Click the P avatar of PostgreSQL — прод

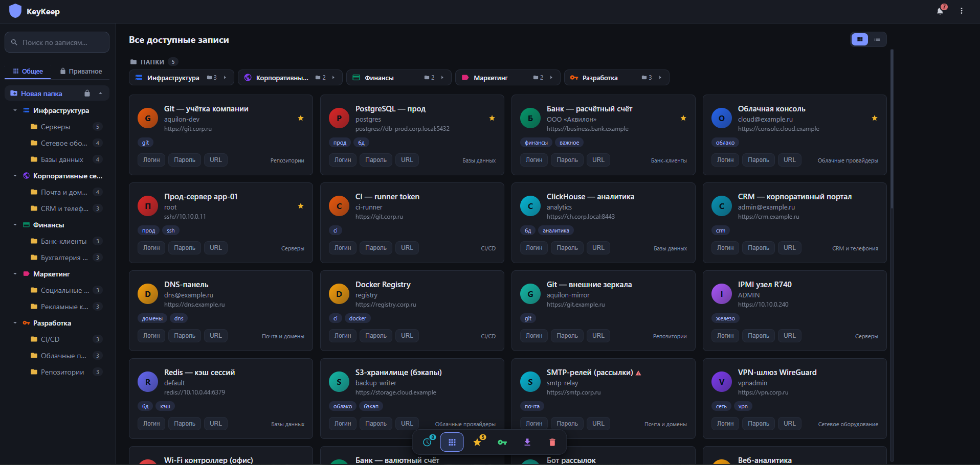pos(339,119)
